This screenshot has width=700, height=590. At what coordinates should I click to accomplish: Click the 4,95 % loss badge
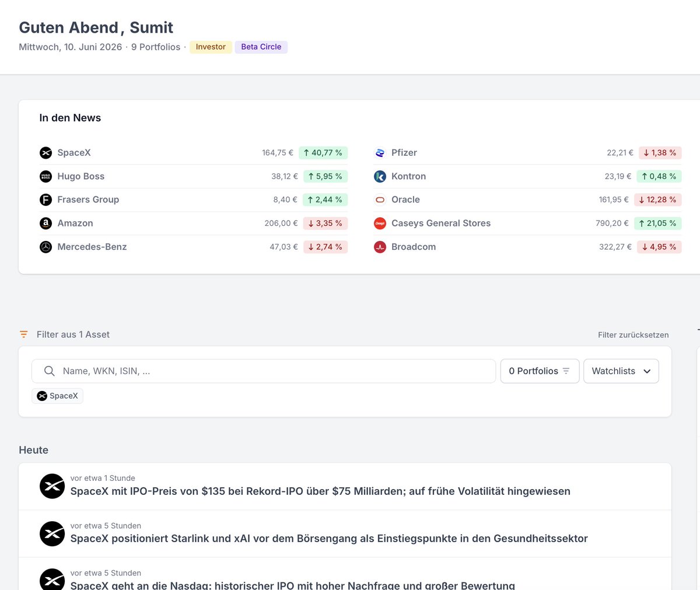(x=659, y=247)
